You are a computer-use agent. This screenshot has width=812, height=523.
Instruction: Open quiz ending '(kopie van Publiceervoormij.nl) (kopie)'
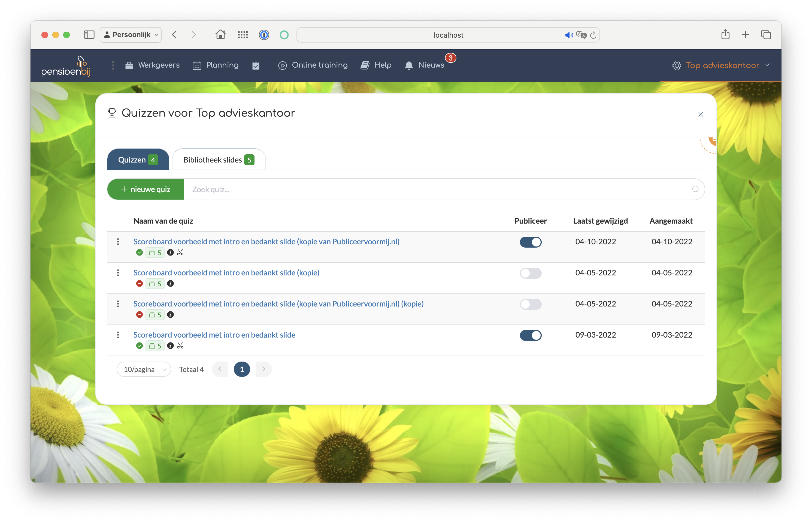point(278,303)
